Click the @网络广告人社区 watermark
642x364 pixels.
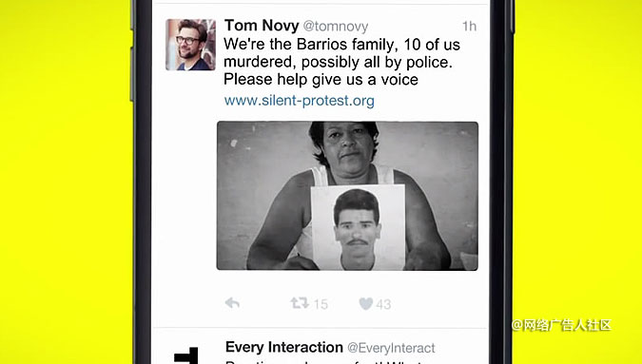tap(561, 326)
